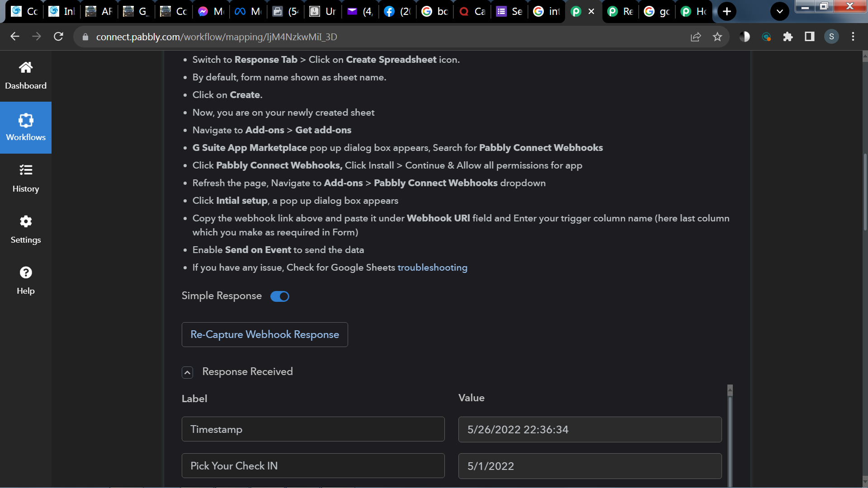Screen dimensions: 868x488
Task: Click Re-Capture Webhook Response button
Action: point(265,334)
